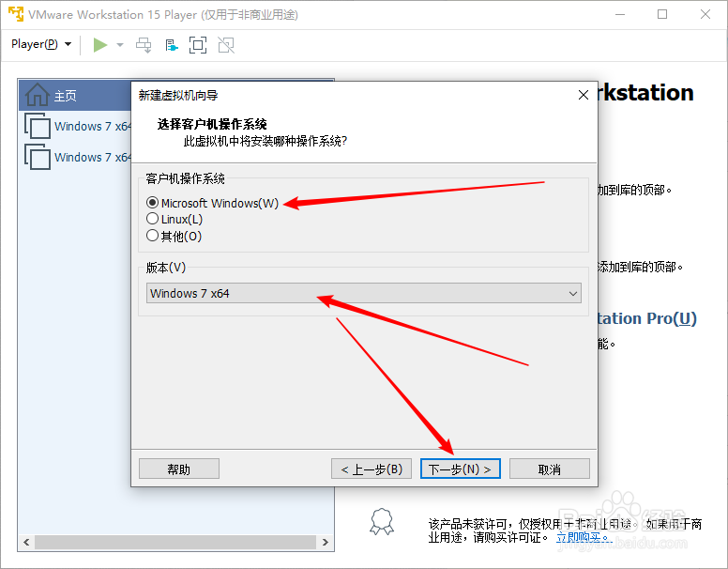This screenshot has width=728, height=569.
Task: Click the 取消 cancel button
Action: pyautogui.click(x=549, y=469)
